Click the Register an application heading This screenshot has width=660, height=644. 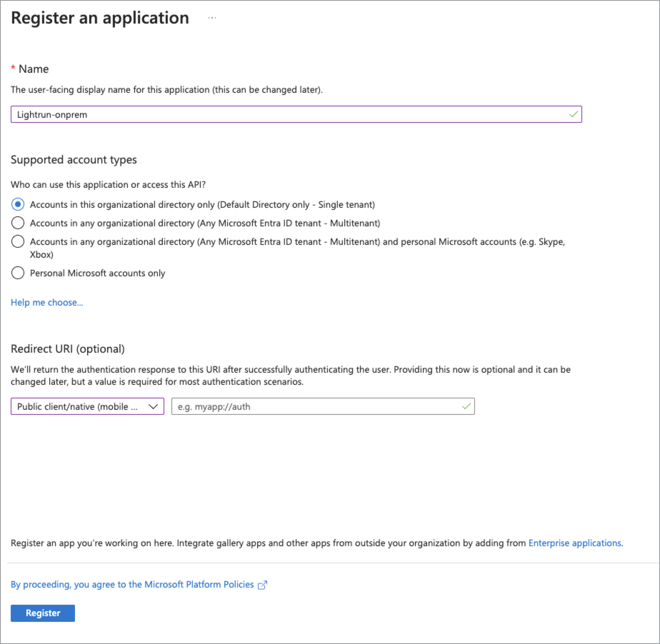click(100, 18)
